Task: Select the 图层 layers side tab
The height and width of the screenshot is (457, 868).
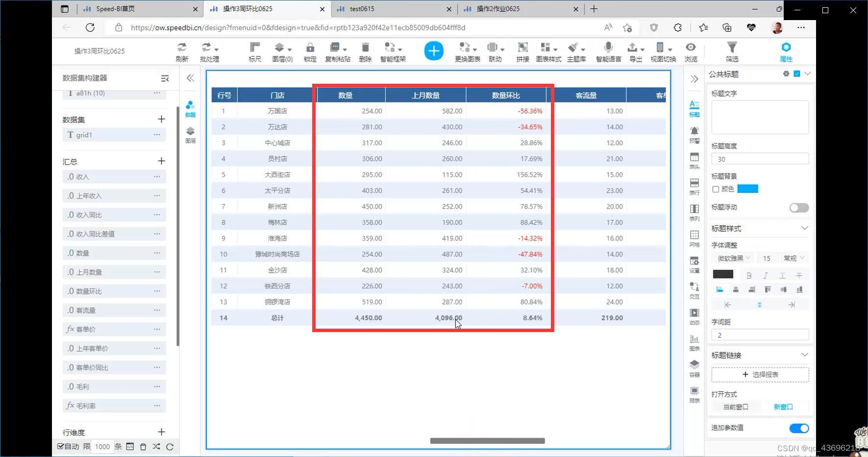Action: (190, 135)
